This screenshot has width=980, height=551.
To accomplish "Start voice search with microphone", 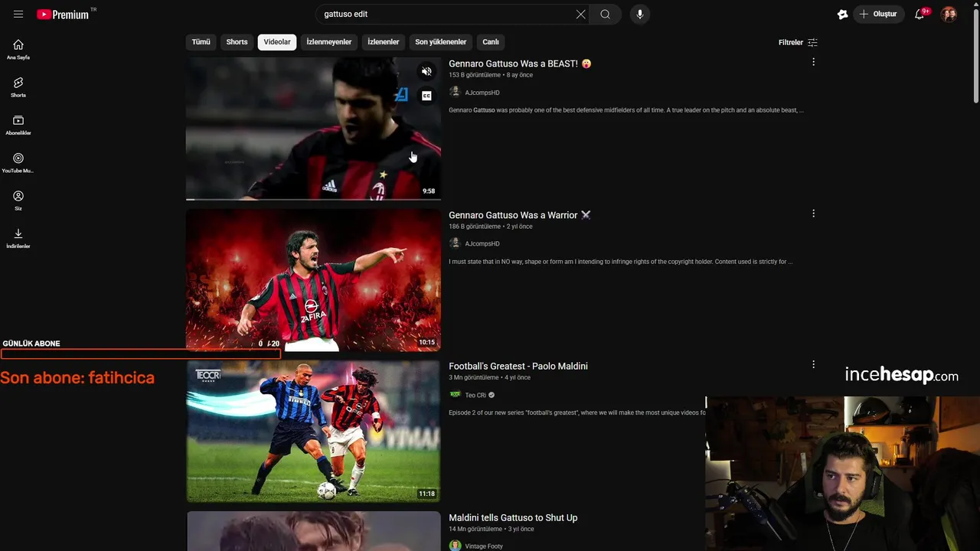I will pyautogui.click(x=640, y=14).
